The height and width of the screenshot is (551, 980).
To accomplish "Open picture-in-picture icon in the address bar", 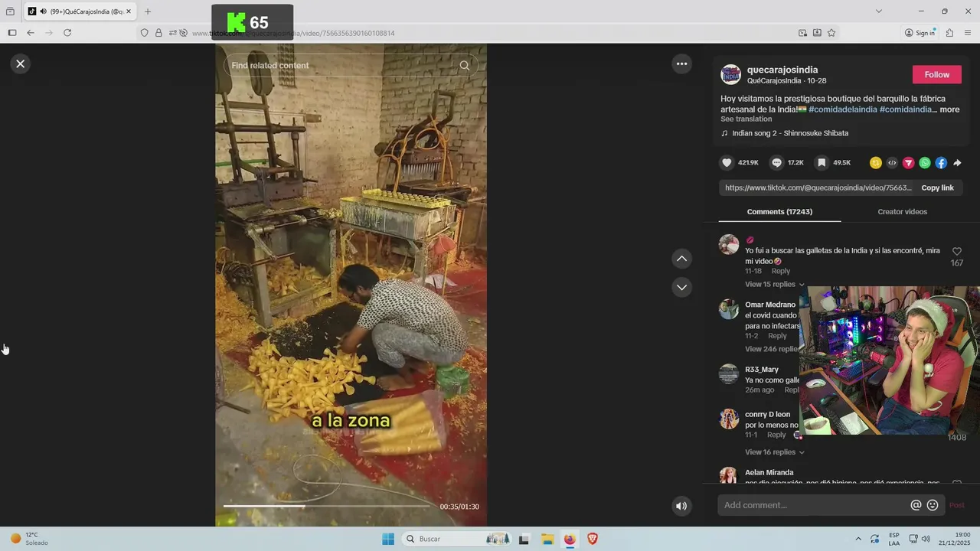I will (x=802, y=33).
